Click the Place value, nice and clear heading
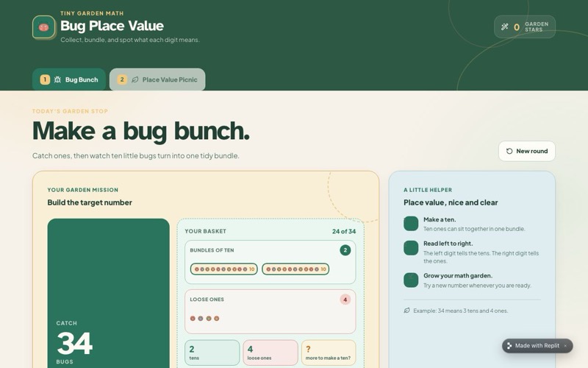The width and height of the screenshot is (588, 368). click(x=451, y=202)
